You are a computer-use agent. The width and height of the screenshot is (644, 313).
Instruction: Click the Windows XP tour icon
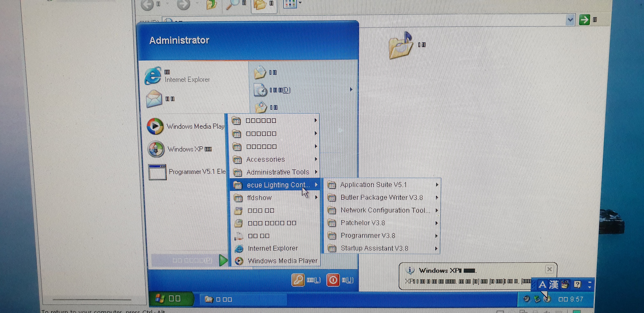click(156, 149)
